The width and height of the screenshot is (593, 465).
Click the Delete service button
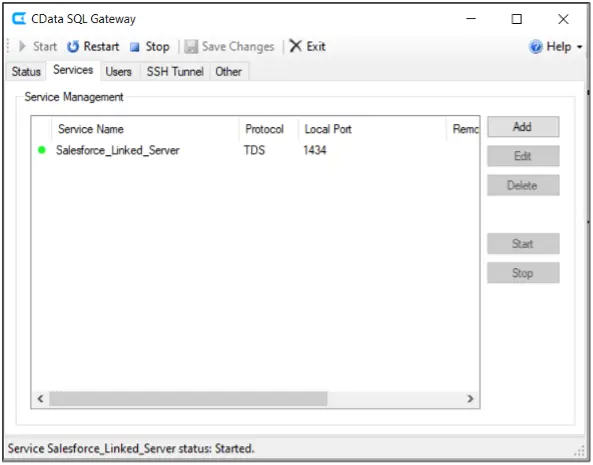click(523, 185)
